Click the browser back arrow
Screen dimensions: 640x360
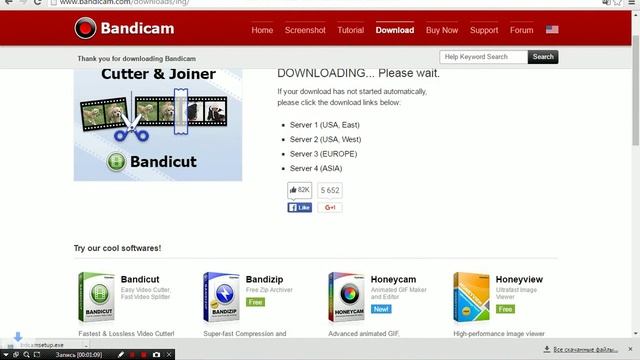point(8,2)
